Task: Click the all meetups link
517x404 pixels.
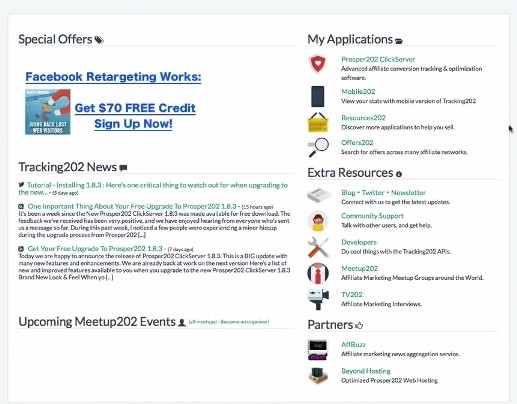Action: click(x=203, y=322)
